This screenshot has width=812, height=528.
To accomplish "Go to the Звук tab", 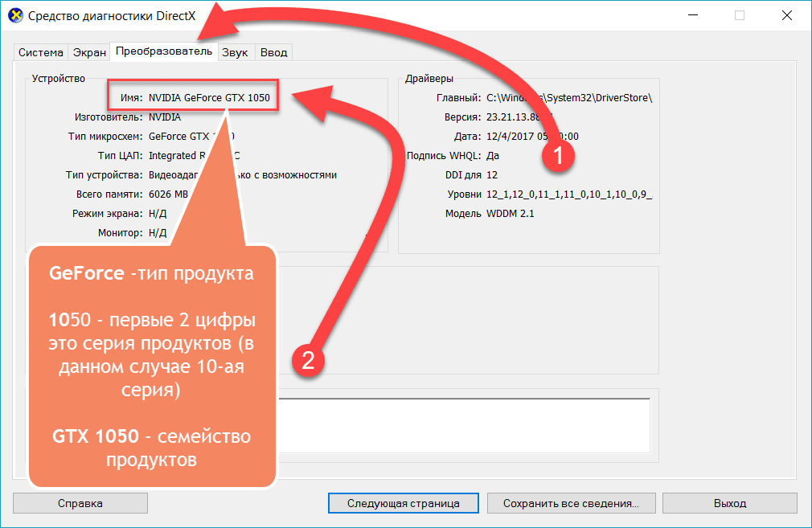I will tap(235, 52).
